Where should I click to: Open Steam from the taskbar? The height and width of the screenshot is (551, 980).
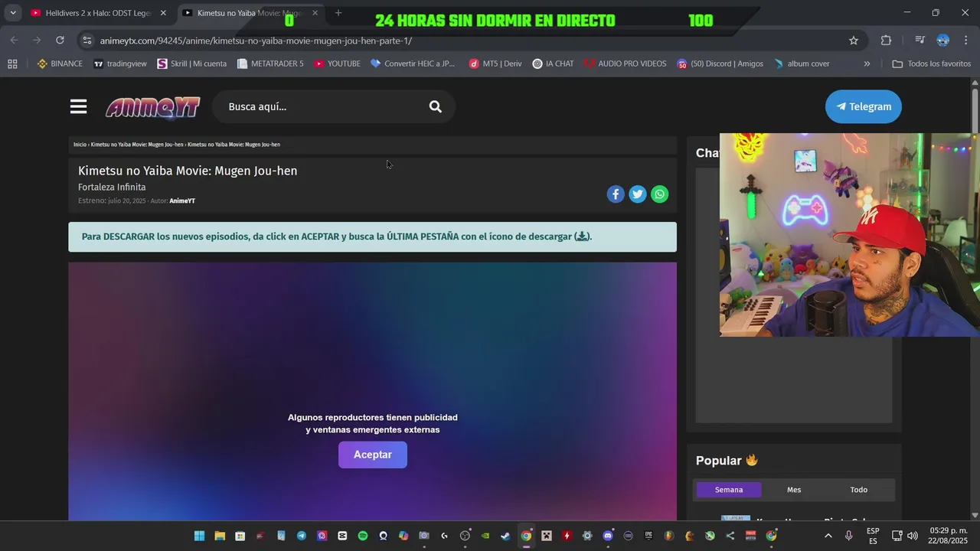[x=505, y=536]
